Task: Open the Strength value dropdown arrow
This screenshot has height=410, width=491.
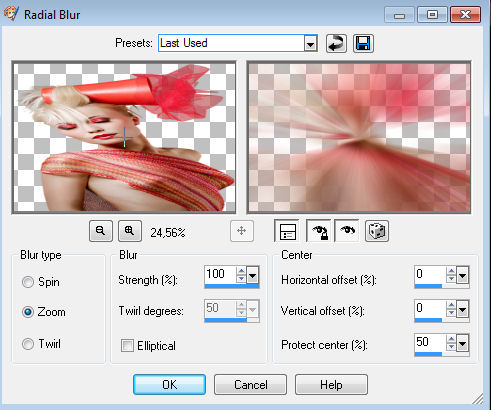Action: pyautogui.click(x=253, y=275)
